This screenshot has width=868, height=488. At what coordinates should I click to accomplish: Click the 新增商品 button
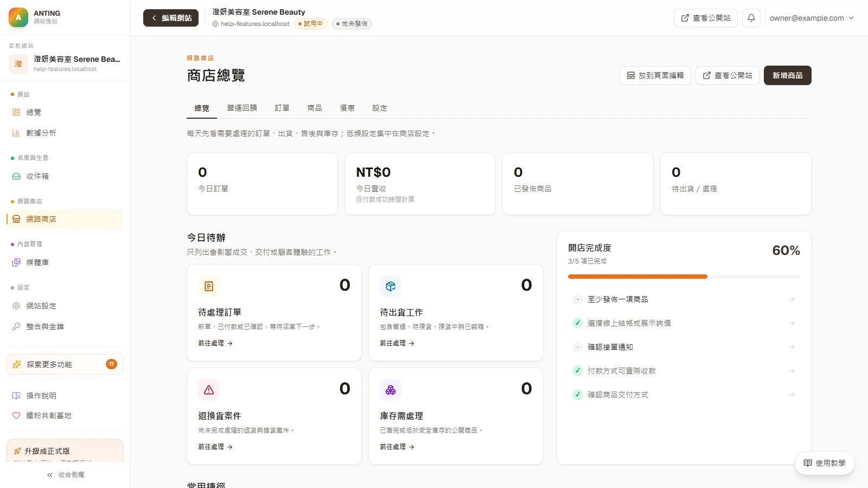pyautogui.click(x=788, y=75)
